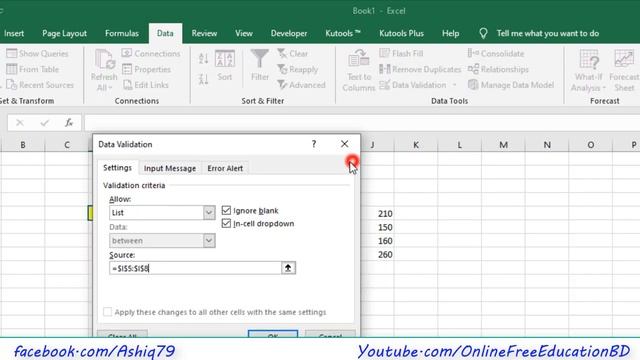Sort Z to A descending

(203, 78)
